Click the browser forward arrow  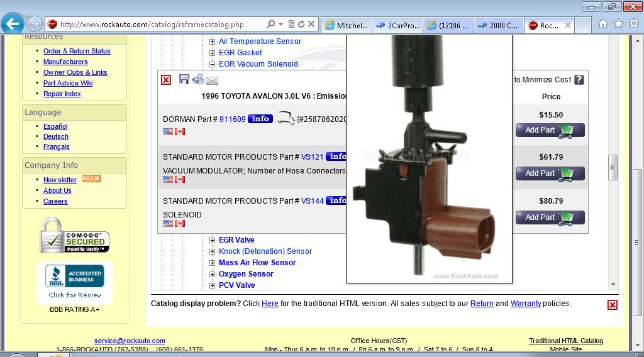[x=35, y=25]
